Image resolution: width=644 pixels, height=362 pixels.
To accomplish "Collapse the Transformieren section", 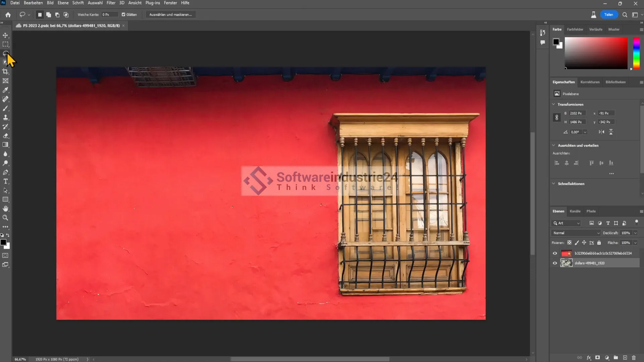I will pyautogui.click(x=554, y=104).
